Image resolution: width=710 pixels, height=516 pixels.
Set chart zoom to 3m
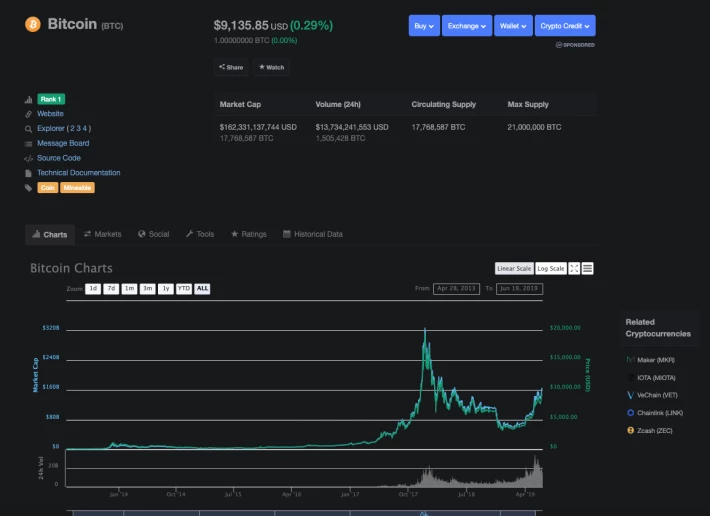(148, 289)
